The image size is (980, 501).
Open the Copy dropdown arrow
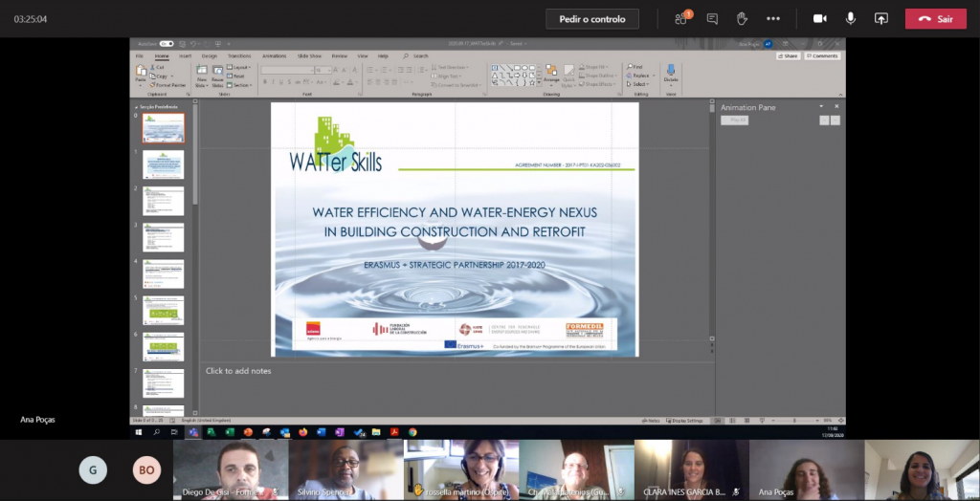click(x=172, y=76)
